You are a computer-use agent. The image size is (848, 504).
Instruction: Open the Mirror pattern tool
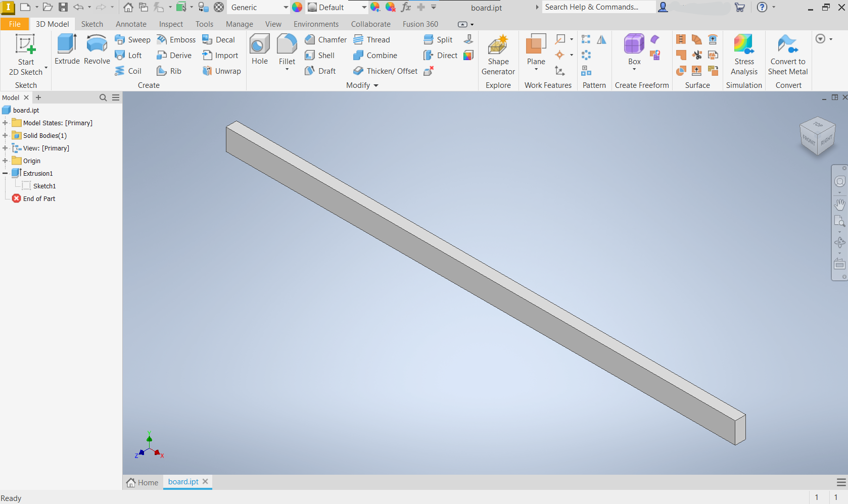click(x=601, y=40)
